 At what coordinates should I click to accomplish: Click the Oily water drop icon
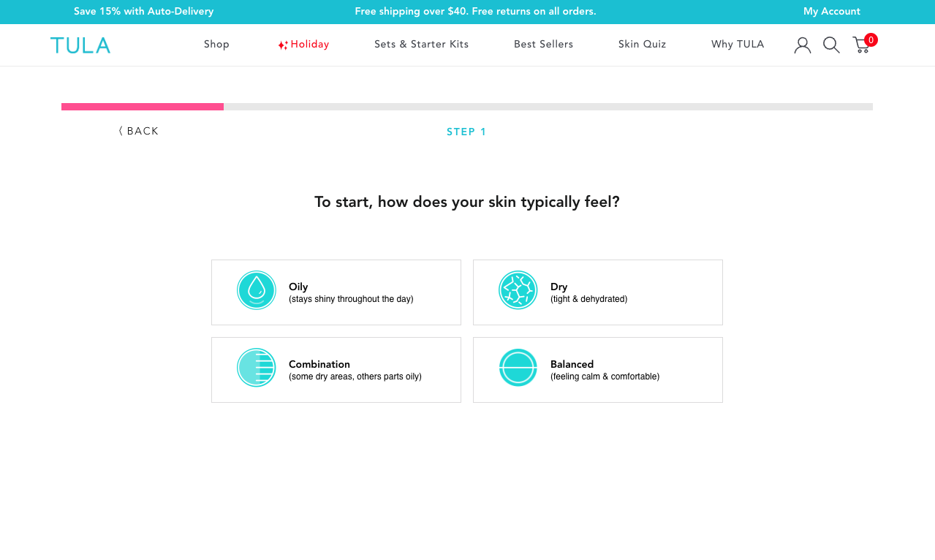(257, 290)
